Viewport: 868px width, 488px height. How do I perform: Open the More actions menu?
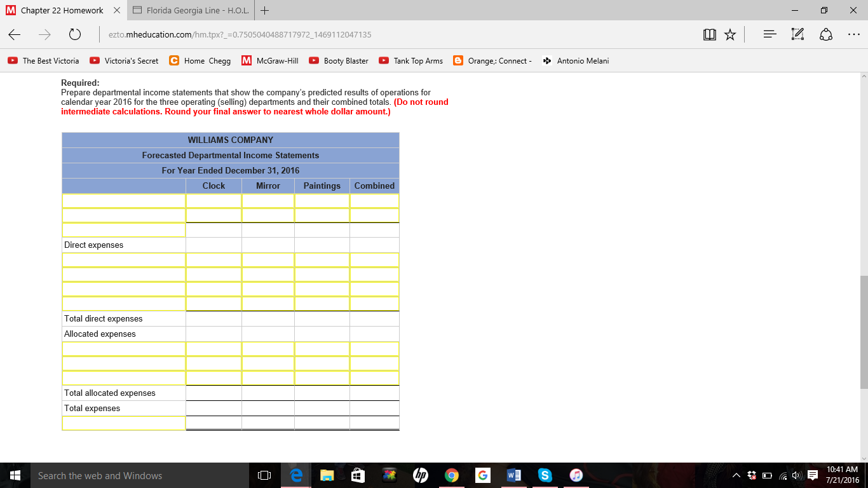click(854, 34)
